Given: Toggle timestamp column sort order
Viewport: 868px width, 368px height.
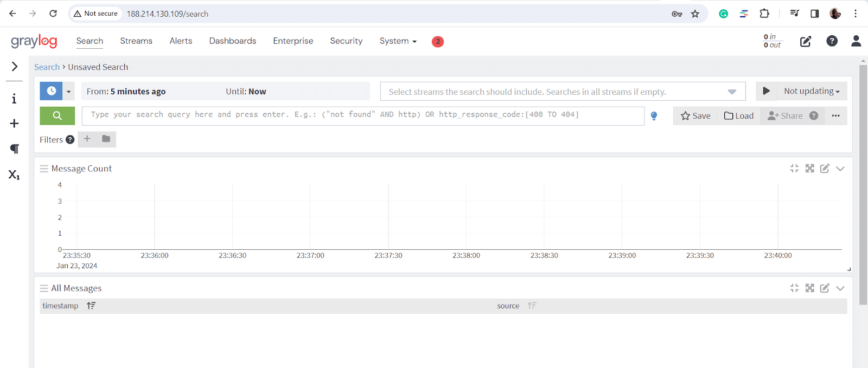Looking at the screenshot, I should coord(91,306).
